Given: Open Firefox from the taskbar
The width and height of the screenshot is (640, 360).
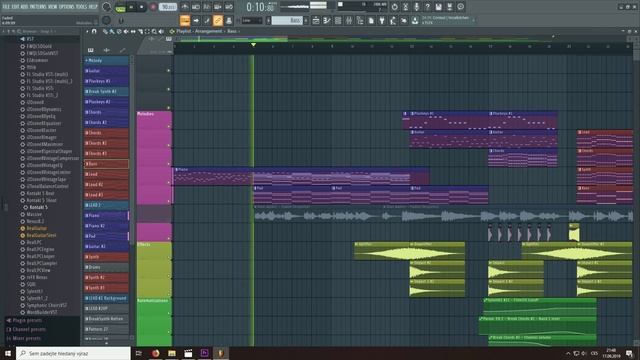Looking at the screenshot, I should coord(156,353).
